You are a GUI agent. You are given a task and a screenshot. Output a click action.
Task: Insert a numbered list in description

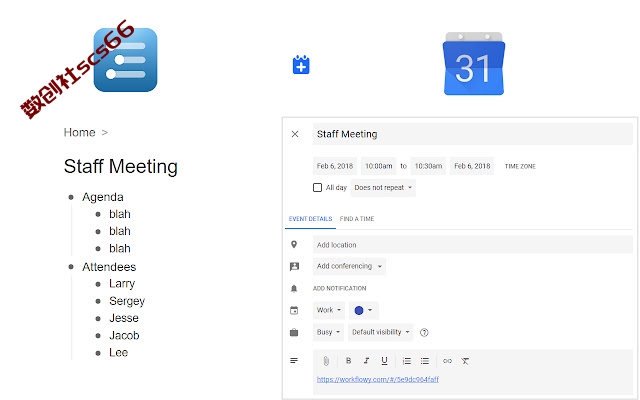coord(407,361)
